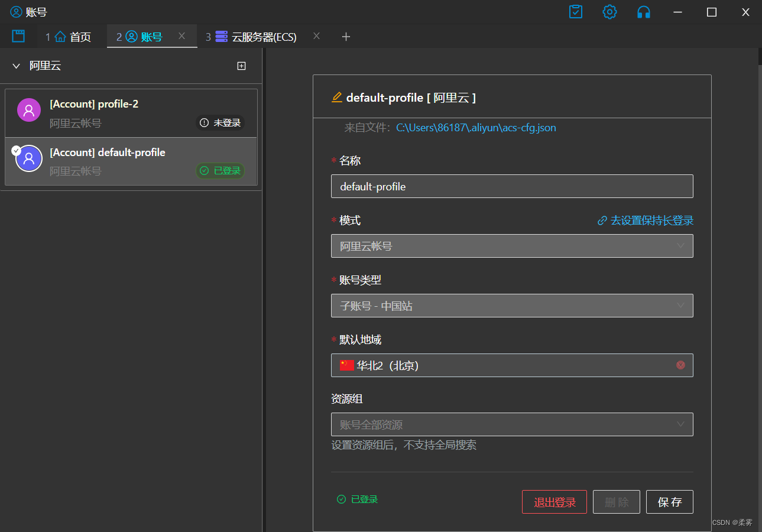Image resolution: width=762 pixels, height=532 pixels.
Task: Click the 删除 button
Action: pyautogui.click(x=617, y=502)
